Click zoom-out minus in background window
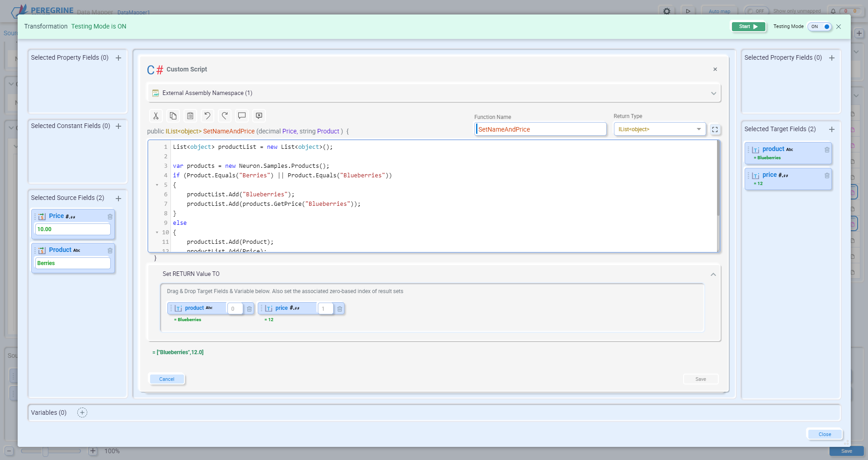 point(9,451)
